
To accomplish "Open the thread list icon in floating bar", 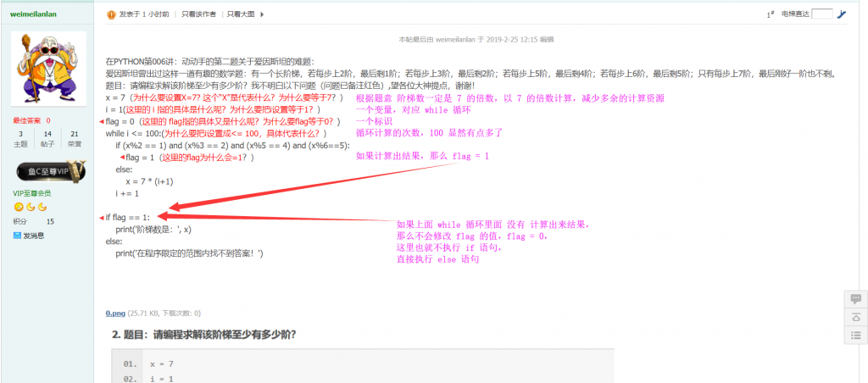I will [x=856, y=335].
